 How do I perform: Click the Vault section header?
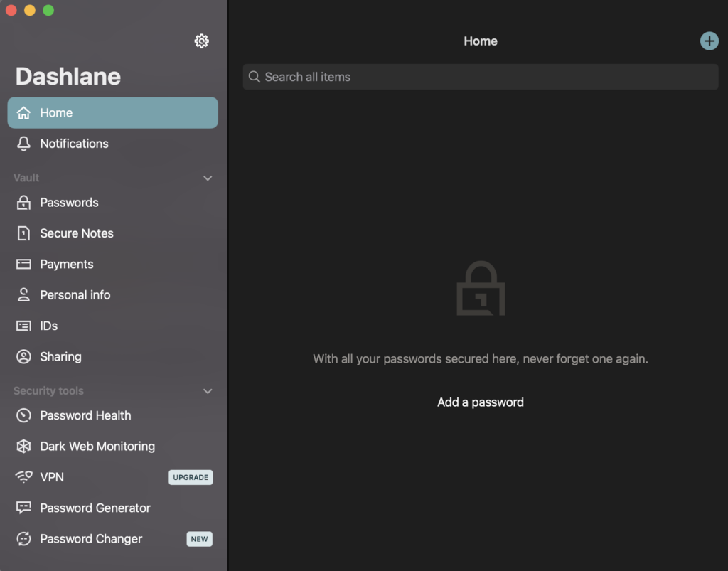[x=26, y=178]
